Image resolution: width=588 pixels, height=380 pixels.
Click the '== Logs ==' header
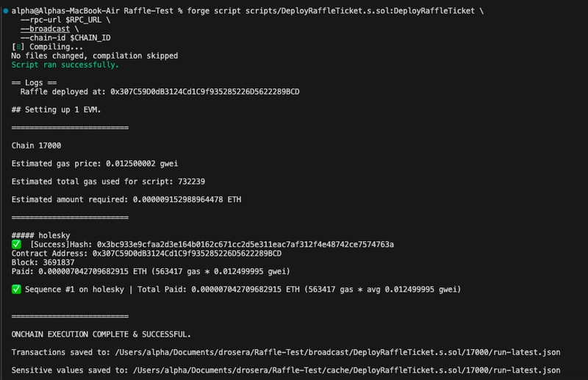[34, 83]
